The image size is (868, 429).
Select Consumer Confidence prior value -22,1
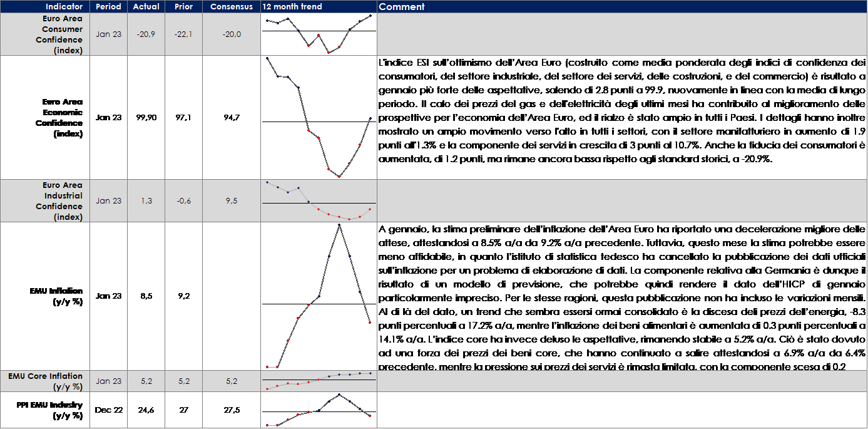pos(184,34)
